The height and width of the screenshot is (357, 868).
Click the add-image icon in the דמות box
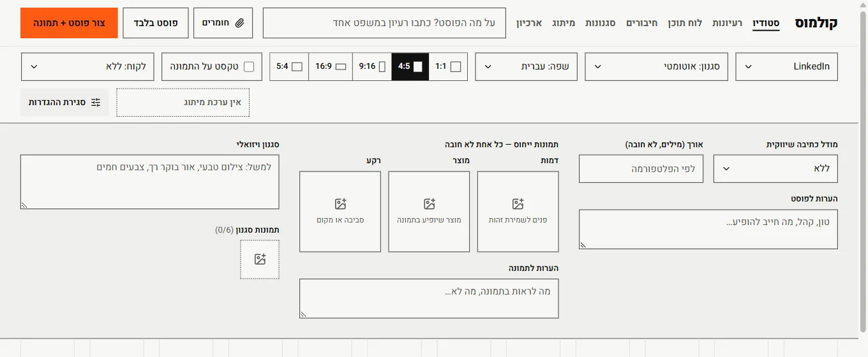[518, 204]
